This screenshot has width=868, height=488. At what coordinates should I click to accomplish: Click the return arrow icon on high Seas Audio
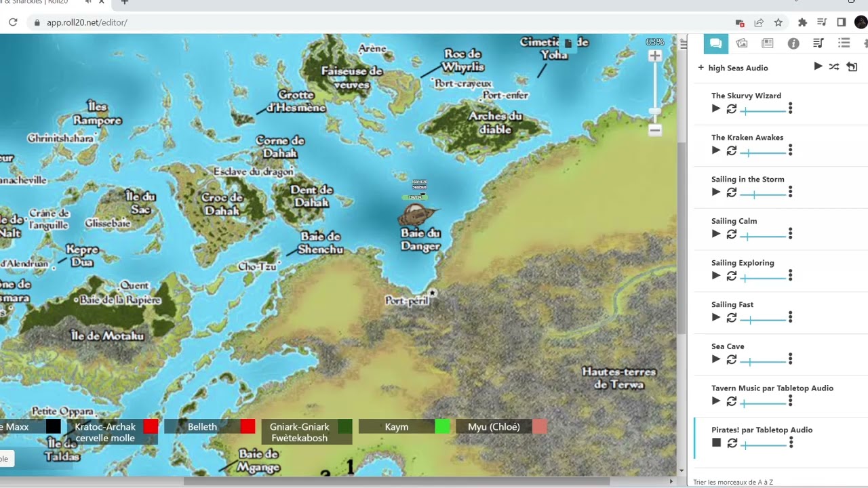tap(852, 66)
